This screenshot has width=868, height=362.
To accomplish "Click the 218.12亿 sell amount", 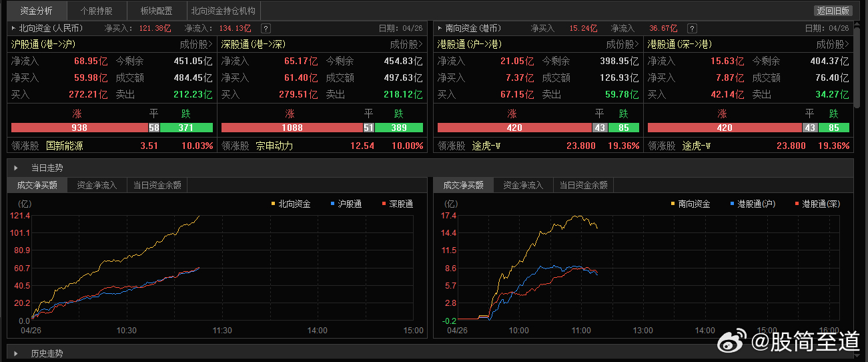I will point(403,94).
